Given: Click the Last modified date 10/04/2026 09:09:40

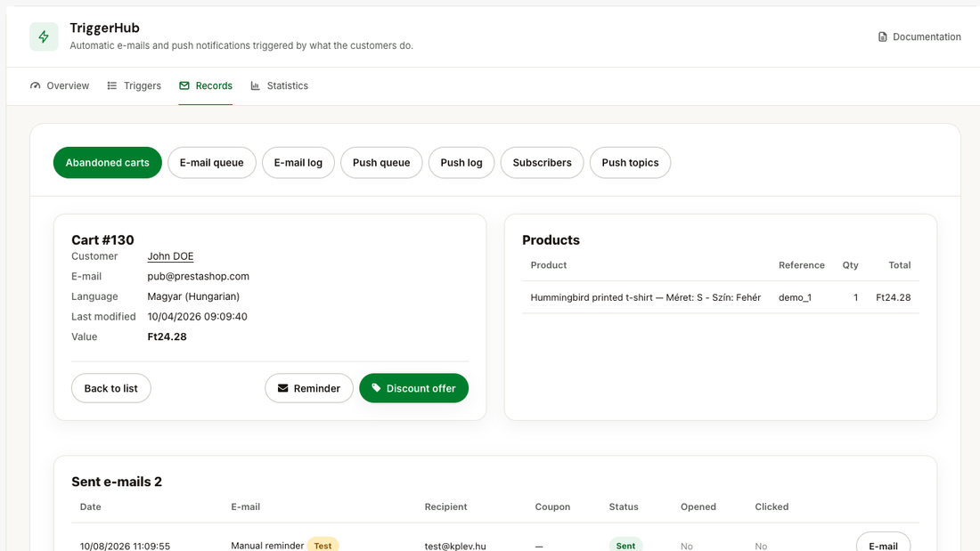Looking at the screenshot, I should (198, 317).
